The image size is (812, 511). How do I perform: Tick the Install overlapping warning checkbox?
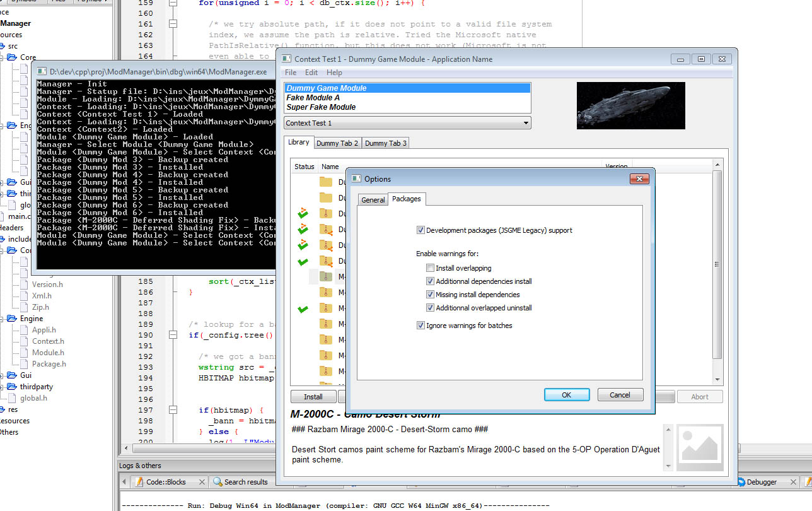431,268
